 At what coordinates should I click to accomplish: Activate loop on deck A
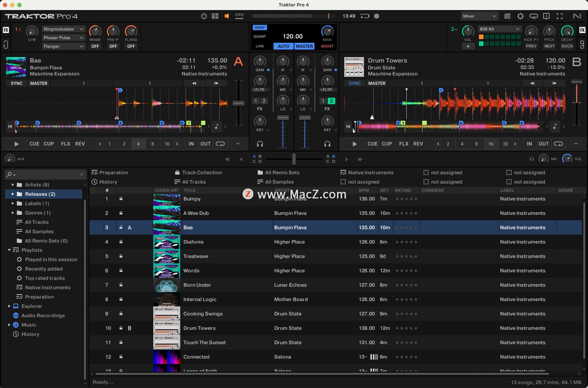220,144
